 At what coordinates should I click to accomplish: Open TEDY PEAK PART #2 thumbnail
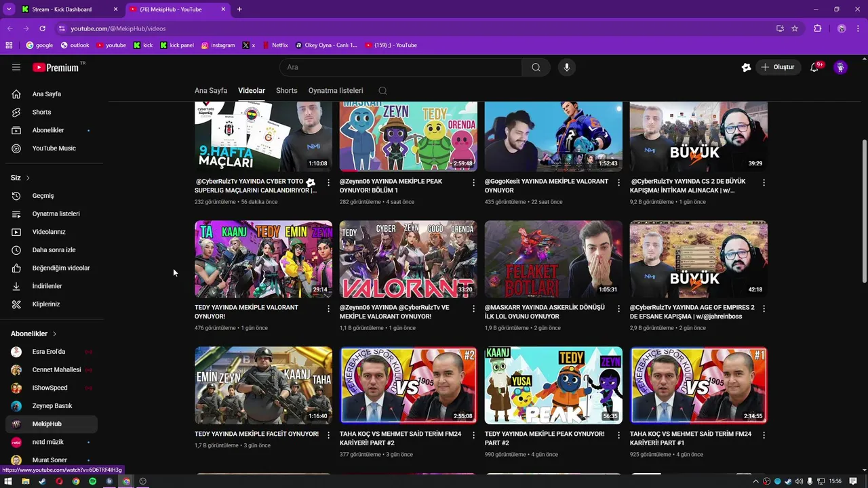point(553,386)
